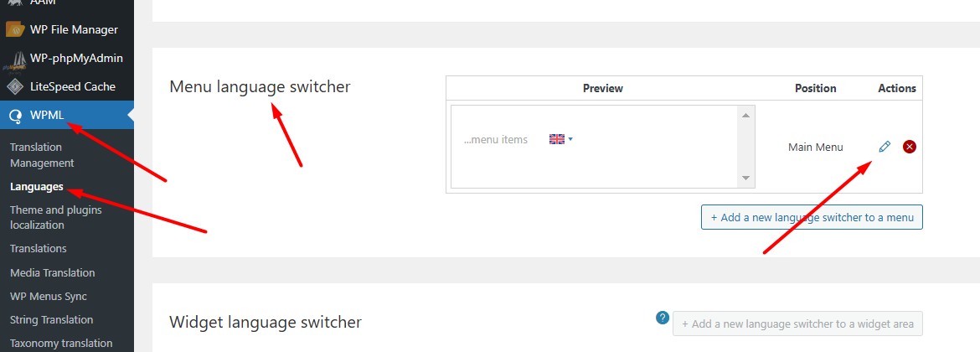Open Translation Management submenu
Image resolution: width=980 pixels, height=352 pixels.
click(x=43, y=155)
